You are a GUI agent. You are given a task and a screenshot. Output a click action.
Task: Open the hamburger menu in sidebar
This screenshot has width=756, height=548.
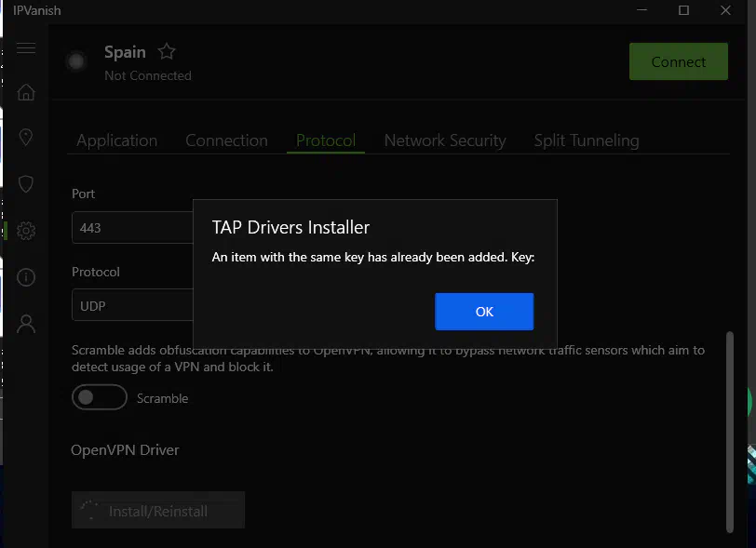(26, 47)
